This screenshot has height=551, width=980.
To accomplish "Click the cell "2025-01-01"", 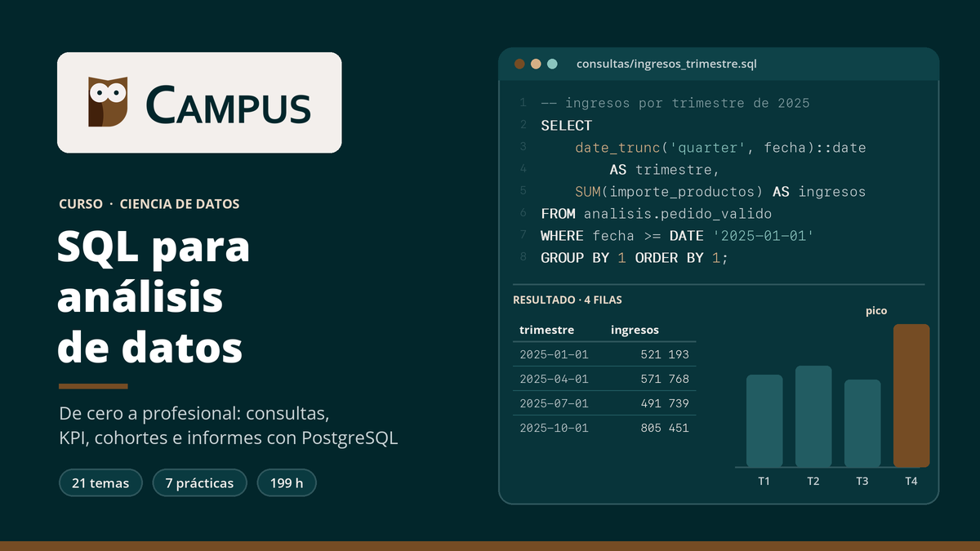I will pos(554,354).
